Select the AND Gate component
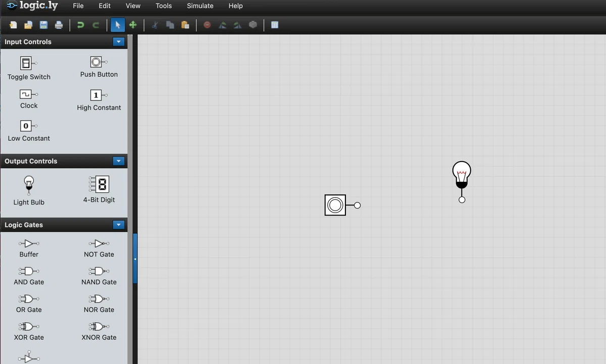 (x=29, y=276)
